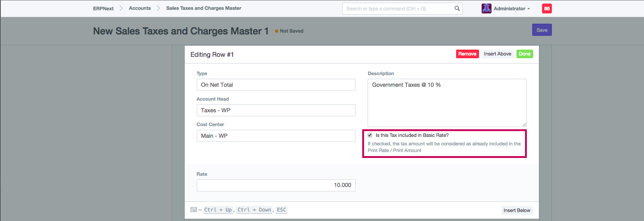The width and height of the screenshot is (644, 221).
Task: Open the Account Head link field
Action: [x=276, y=110]
